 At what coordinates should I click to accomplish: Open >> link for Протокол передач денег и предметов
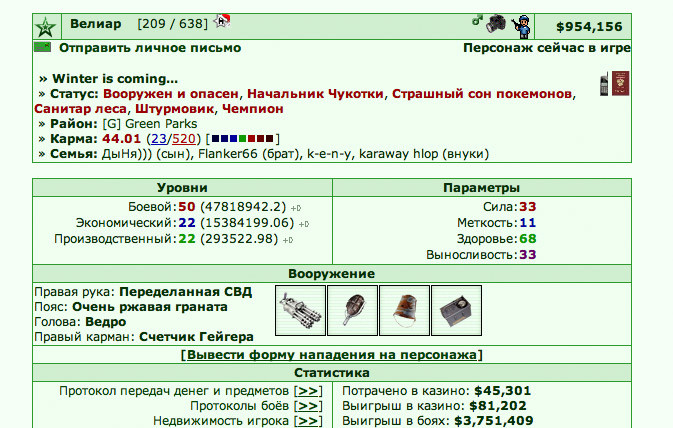[308, 391]
